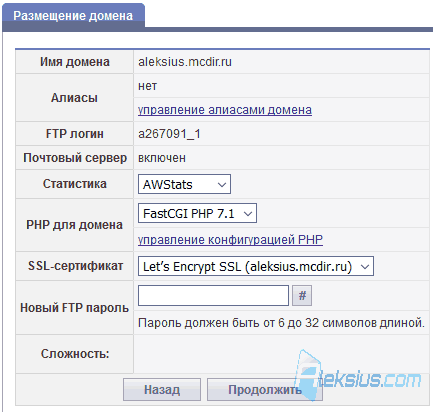Select the aleksius.mcdir.ru domain name text

point(185,62)
